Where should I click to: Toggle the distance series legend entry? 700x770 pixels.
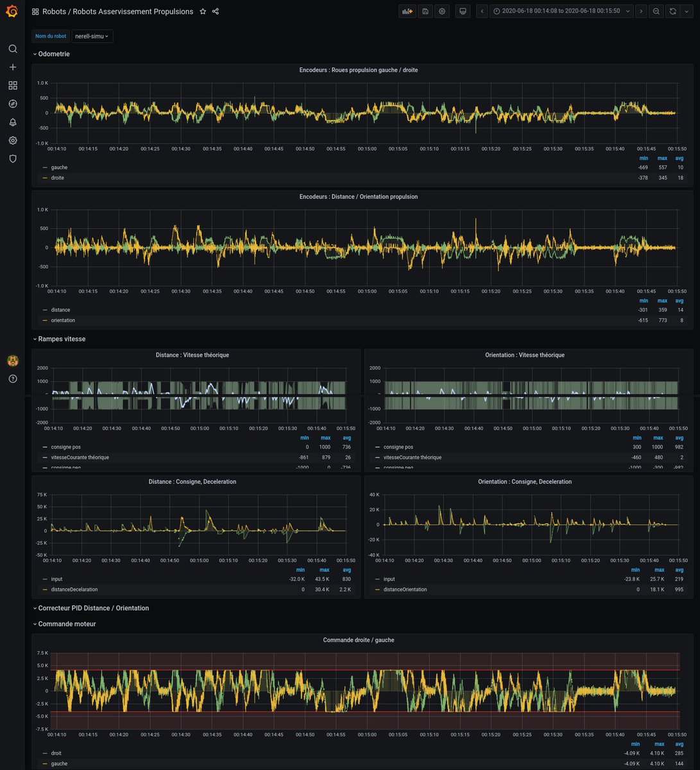[60, 310]
